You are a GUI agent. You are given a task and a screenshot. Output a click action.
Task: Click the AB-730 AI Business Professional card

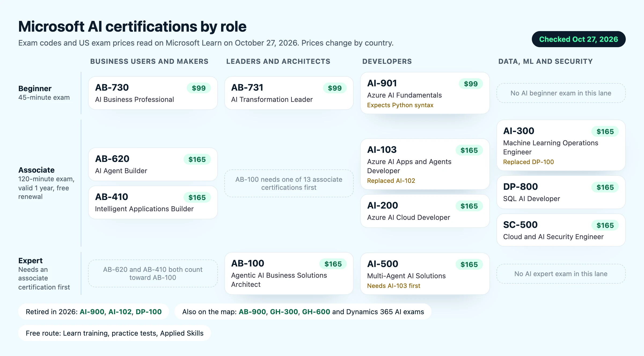point(153,93)
